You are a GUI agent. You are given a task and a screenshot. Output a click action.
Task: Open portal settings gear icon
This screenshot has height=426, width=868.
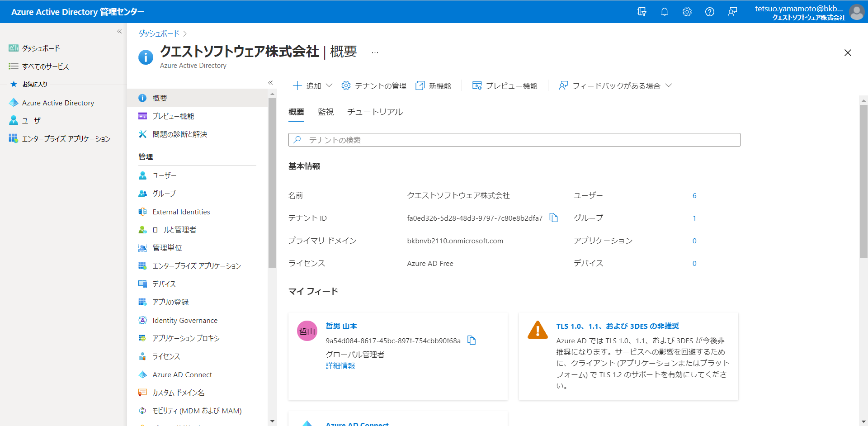687,12
